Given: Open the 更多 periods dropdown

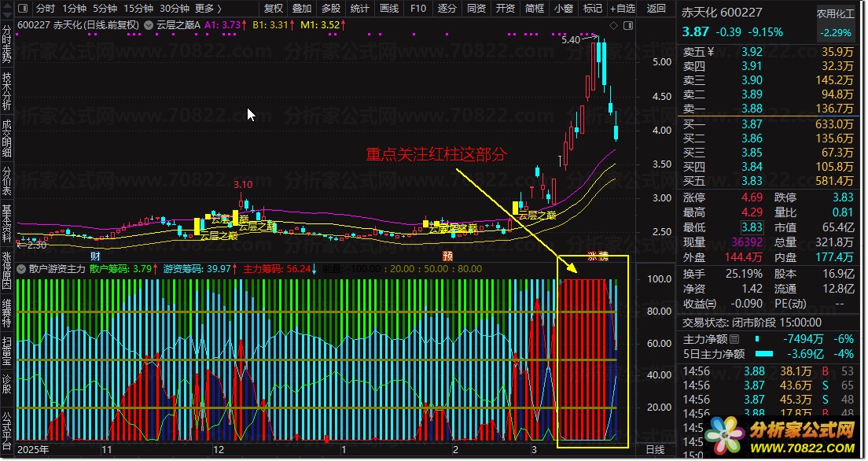Looking at the screenshot, I should [x=208, y=9].
